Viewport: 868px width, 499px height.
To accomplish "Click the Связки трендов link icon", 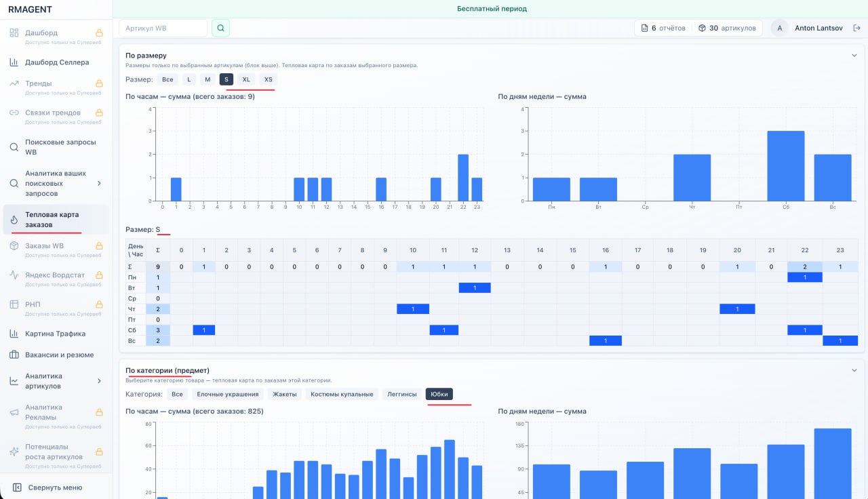I will tap(14, 113).
